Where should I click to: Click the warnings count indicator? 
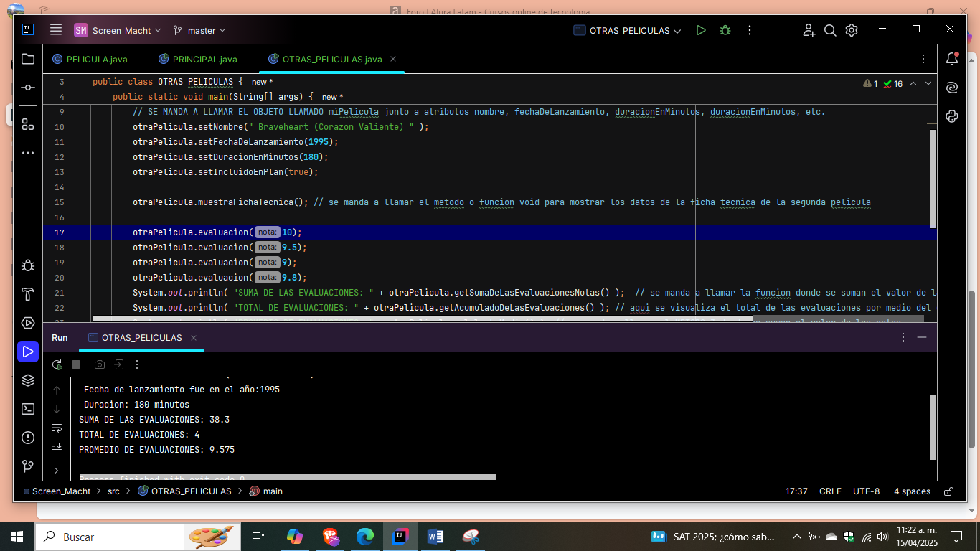point(870,83)
